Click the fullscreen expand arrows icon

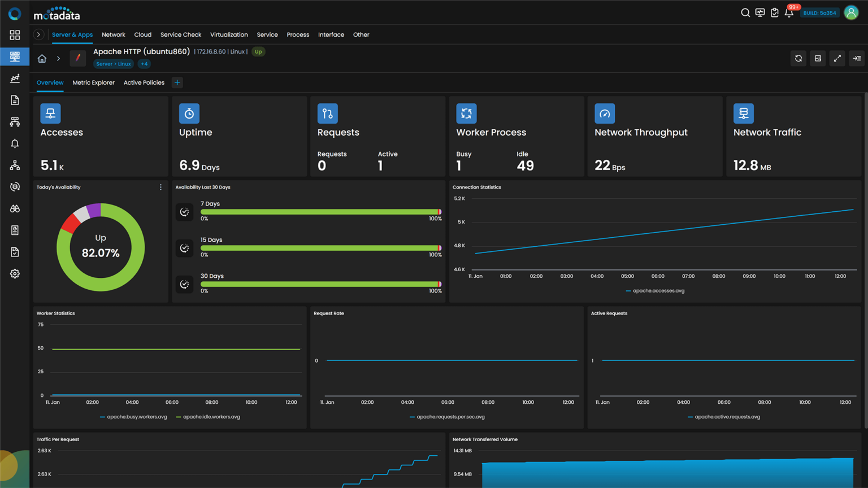837,58
